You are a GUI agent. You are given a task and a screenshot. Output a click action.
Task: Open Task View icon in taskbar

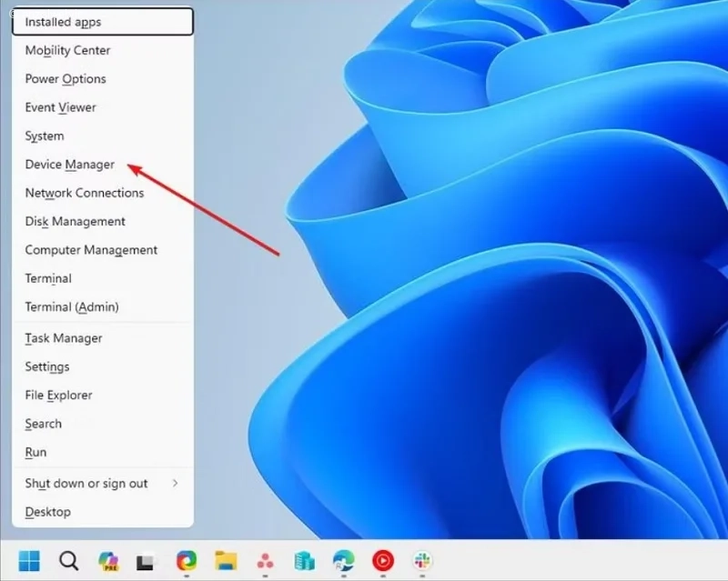coord(147,562)
